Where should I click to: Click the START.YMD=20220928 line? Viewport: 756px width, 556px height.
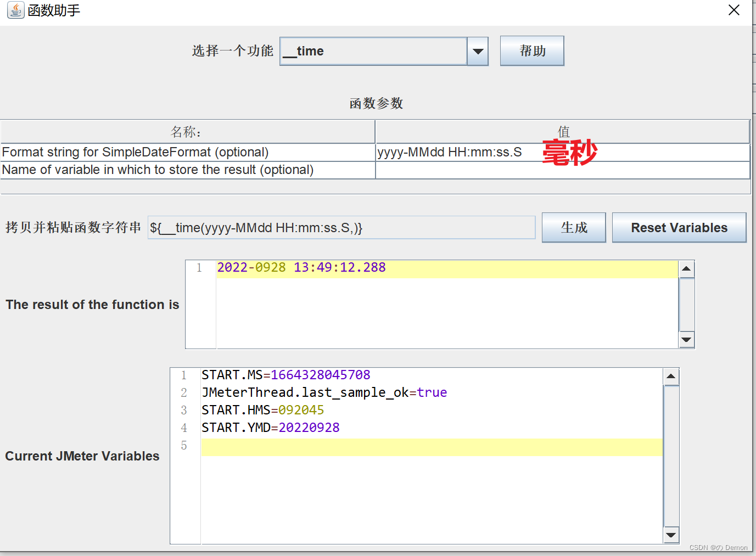[x=270, y=428]
